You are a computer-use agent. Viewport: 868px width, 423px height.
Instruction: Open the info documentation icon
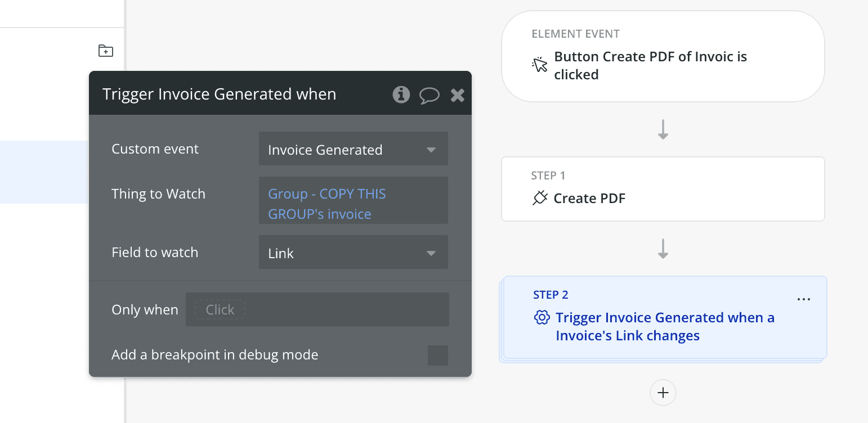(401, 94)
